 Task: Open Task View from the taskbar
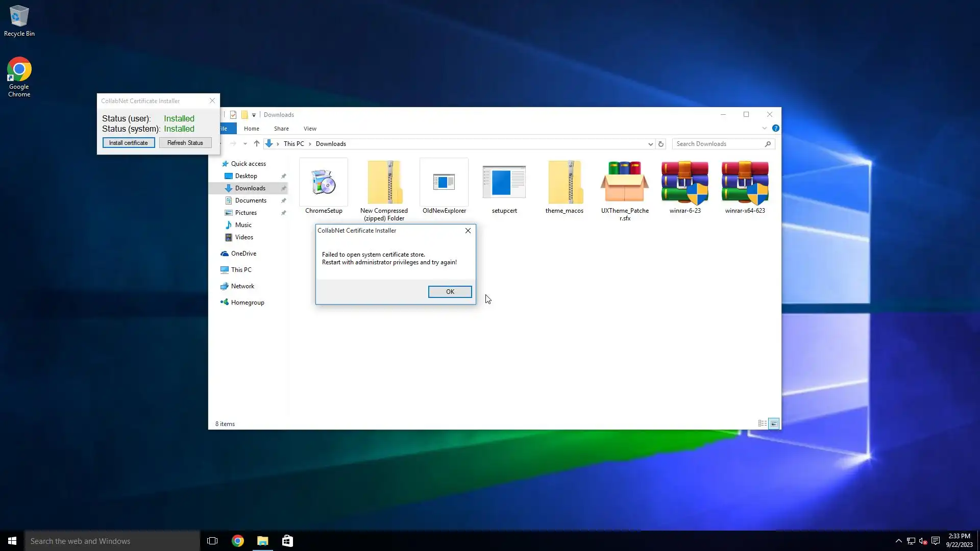click(x=212, y=541)
